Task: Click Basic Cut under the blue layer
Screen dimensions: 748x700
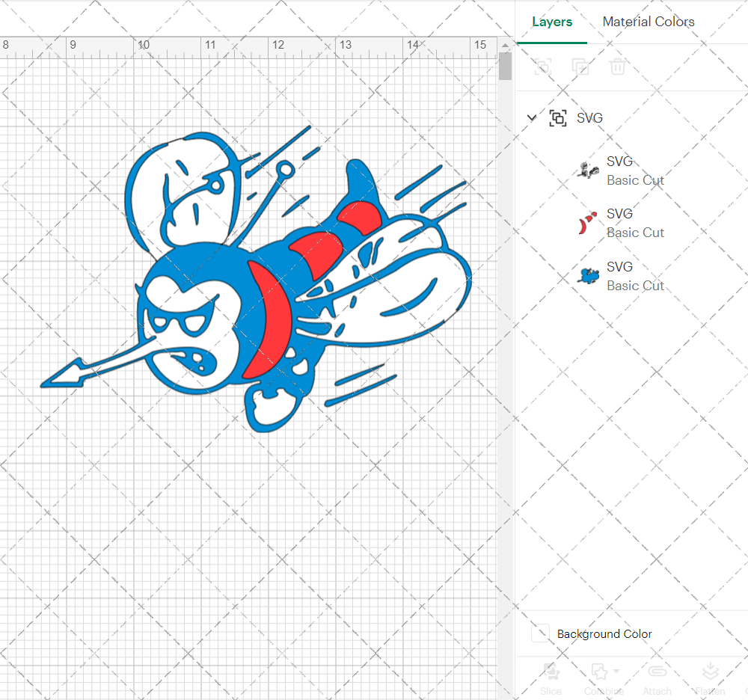Action: 635,286
